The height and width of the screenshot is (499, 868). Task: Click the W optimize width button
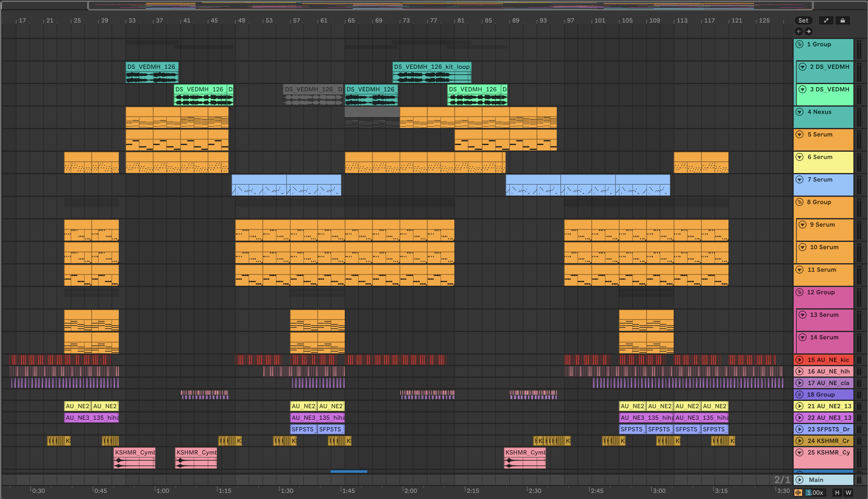coord(848,493)
